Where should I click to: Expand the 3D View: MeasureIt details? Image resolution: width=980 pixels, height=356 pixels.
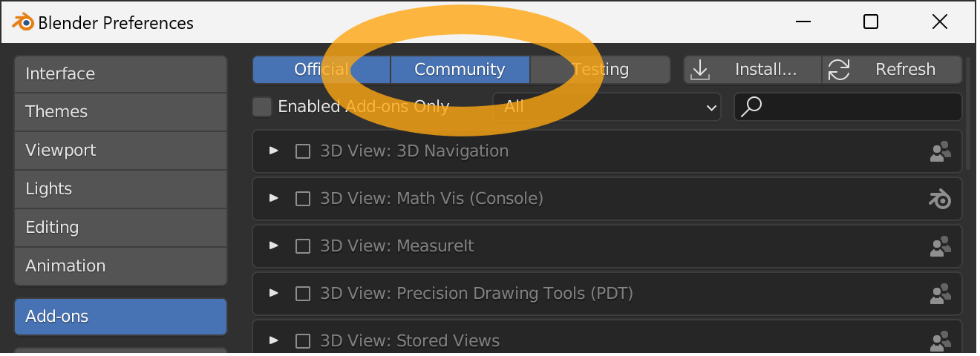pyautogui.click(x=274, y=245)
